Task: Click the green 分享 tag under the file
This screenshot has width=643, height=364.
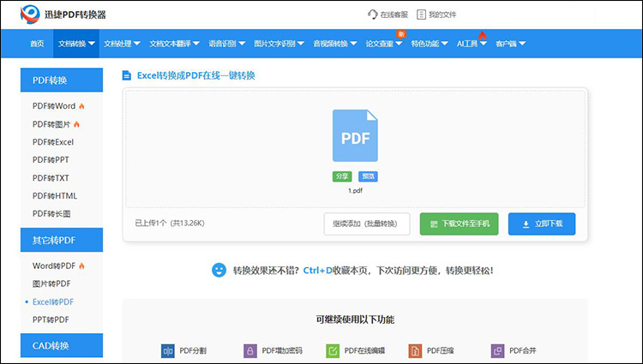Action: 342,176
